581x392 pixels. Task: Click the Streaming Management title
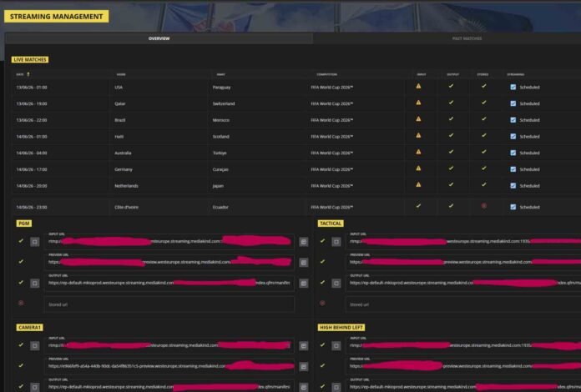coord(56,17)
